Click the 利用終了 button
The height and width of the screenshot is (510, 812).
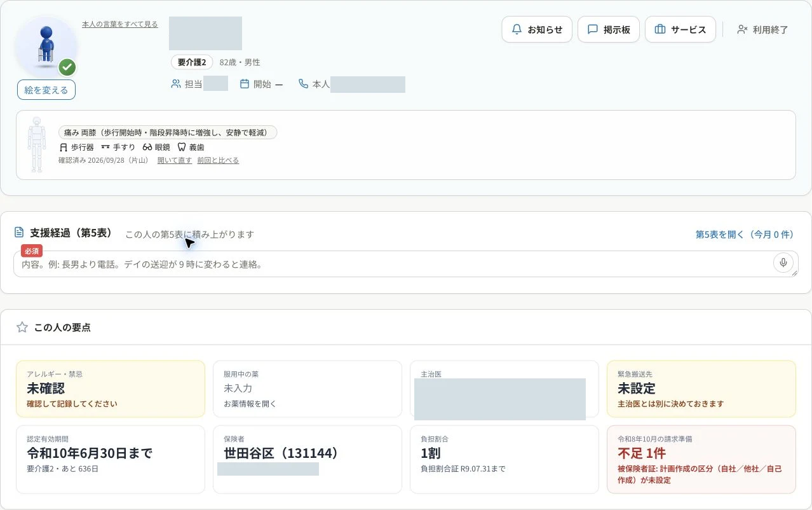762,29
